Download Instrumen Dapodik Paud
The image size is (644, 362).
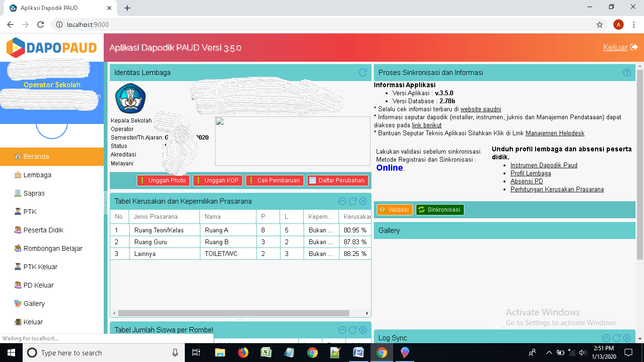pyautogui.click(x=544, y=165)
